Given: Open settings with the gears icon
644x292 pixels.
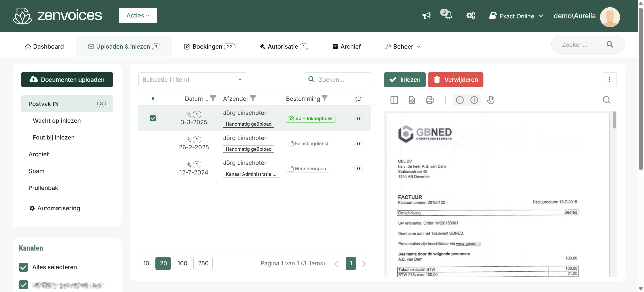Looking at the screenshot, I should tap(471, 15).
